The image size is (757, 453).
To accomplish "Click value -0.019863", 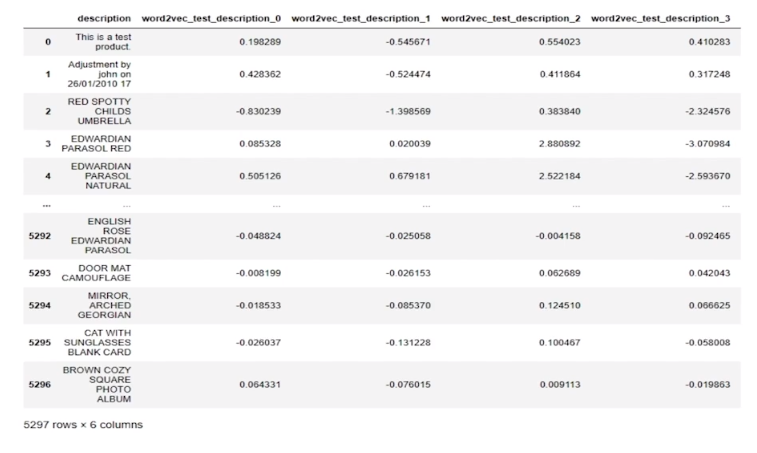I will click(x=708, y=385).
